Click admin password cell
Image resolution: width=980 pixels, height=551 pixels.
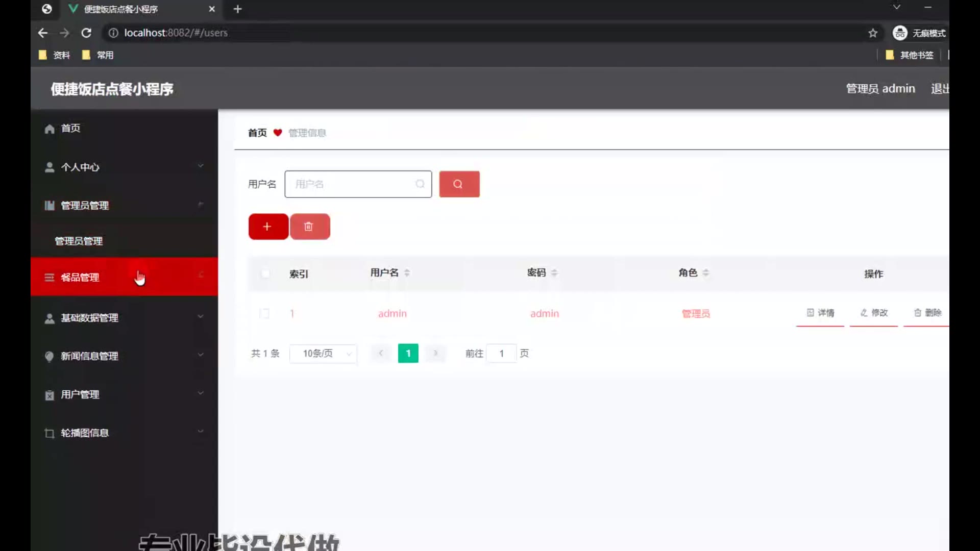coord(545,313)
